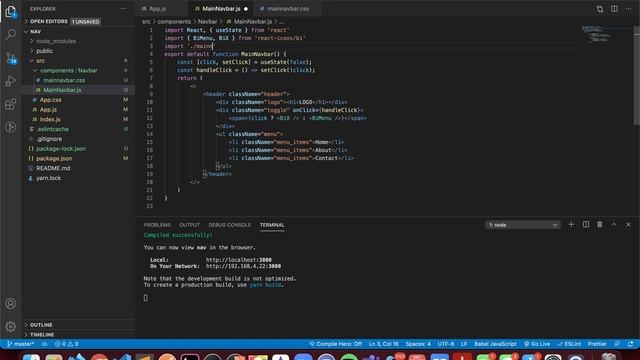Select the TERMINAL panel tab
Screen dimensions: 640x360
coord(272,225)
